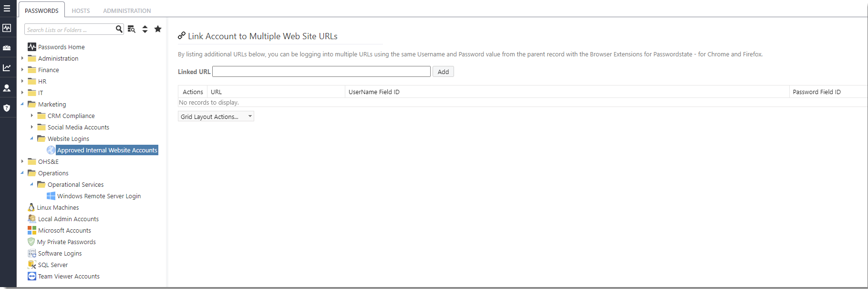The height and width of the screenshot is (289, 868).
Task: Click the Social Media Accounts folder icon
Action: coord(41,127)
